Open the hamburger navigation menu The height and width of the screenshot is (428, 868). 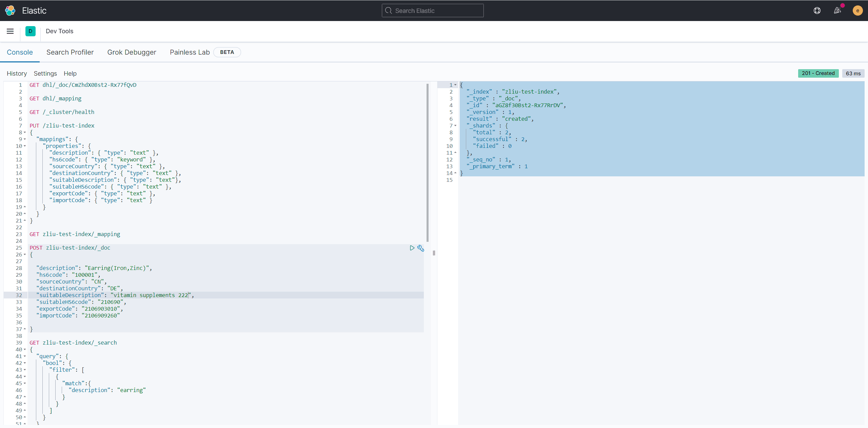(10, 31)
